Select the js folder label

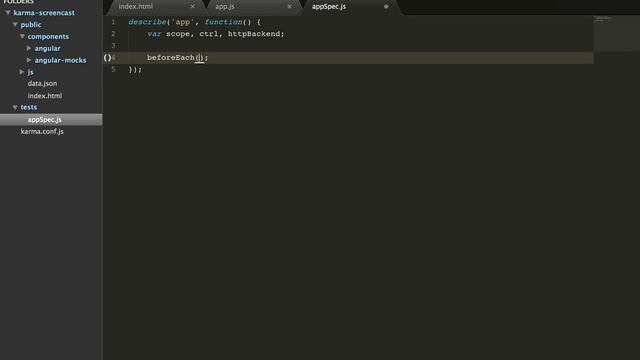[x=31, y=72]
